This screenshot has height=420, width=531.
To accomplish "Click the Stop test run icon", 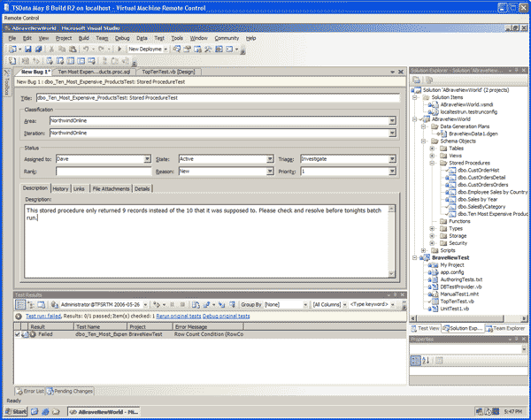I will (x=182, y=304).
